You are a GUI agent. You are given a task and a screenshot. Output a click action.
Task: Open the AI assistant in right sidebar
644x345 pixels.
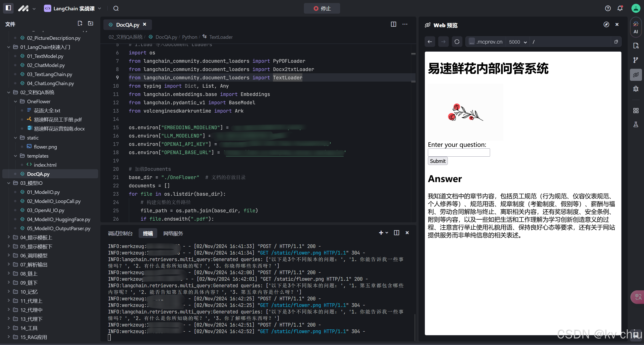click(x=636, y=27)
